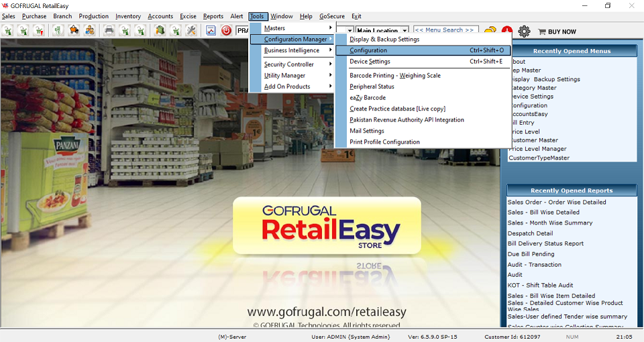This screenshot has width=644, height=342.
Task: Open Price Level Manager from recent menus
Action: (538, 149)
